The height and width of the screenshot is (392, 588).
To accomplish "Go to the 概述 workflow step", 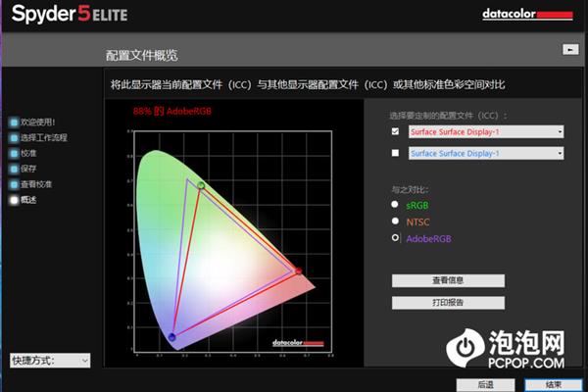I will [x=28, y=200].
